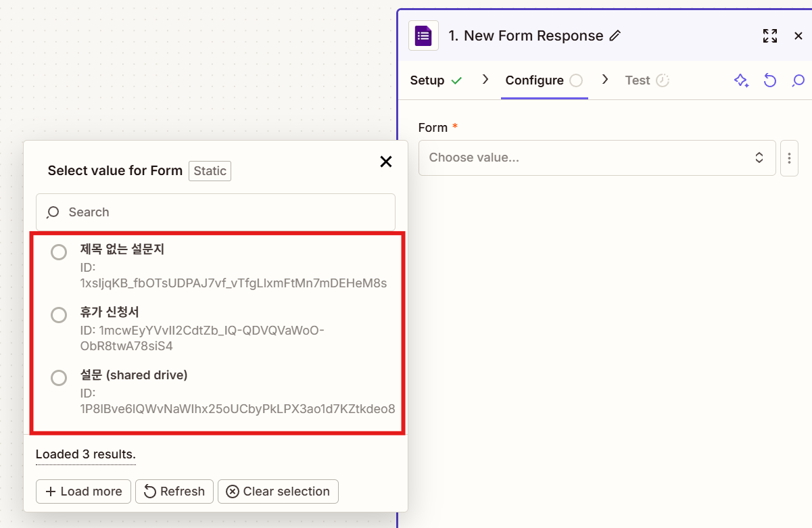
Task: Open the Form Choose value dropdown
Action: click(x=596, y=158)
